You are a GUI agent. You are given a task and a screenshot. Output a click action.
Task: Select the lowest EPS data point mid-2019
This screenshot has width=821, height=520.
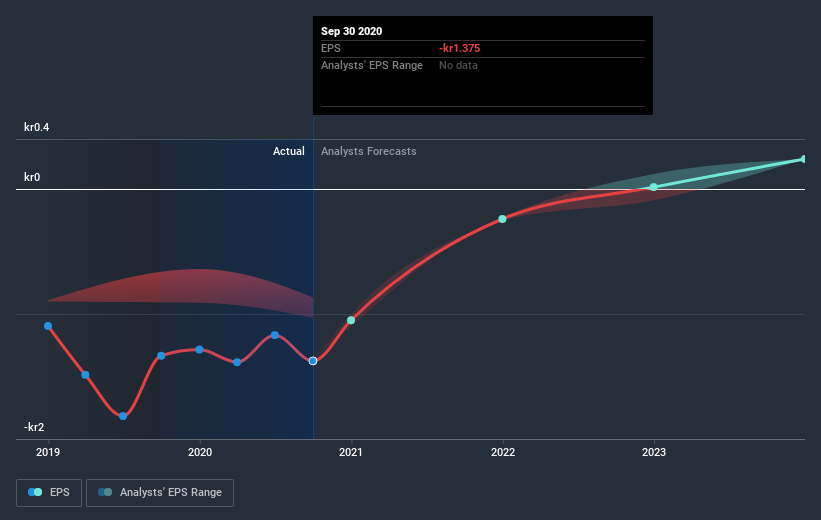coord(123,416)
